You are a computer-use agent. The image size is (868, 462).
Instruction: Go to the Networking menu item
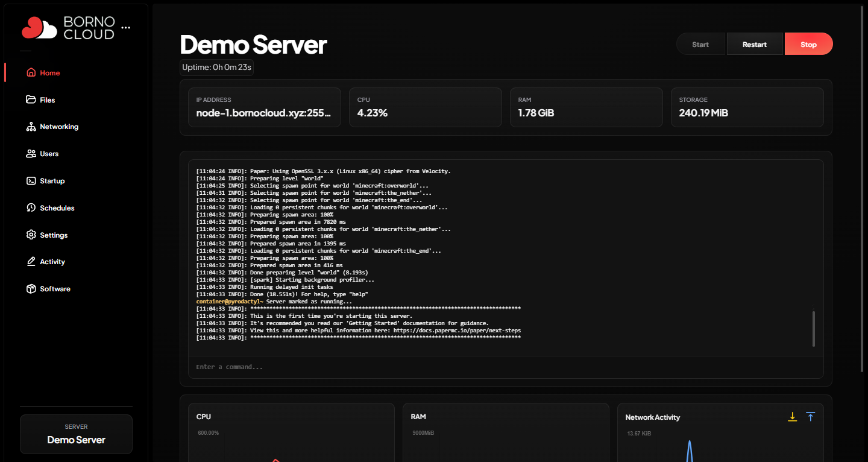[59, 127]
